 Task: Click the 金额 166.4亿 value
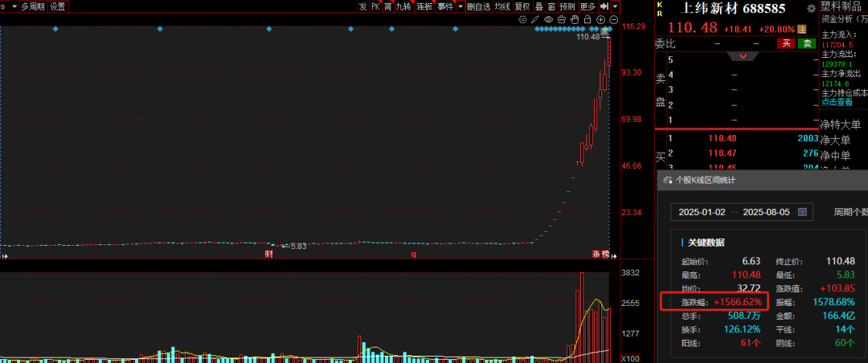point(837,316)
